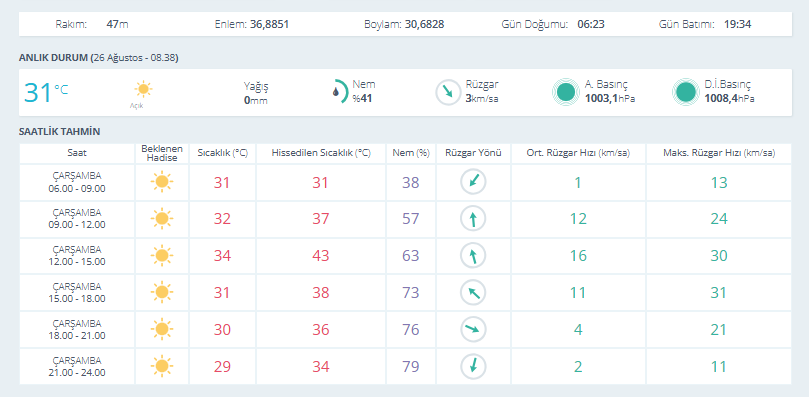Click the Hissedilen Sıcaklık (°C) header

pos(321,153)
